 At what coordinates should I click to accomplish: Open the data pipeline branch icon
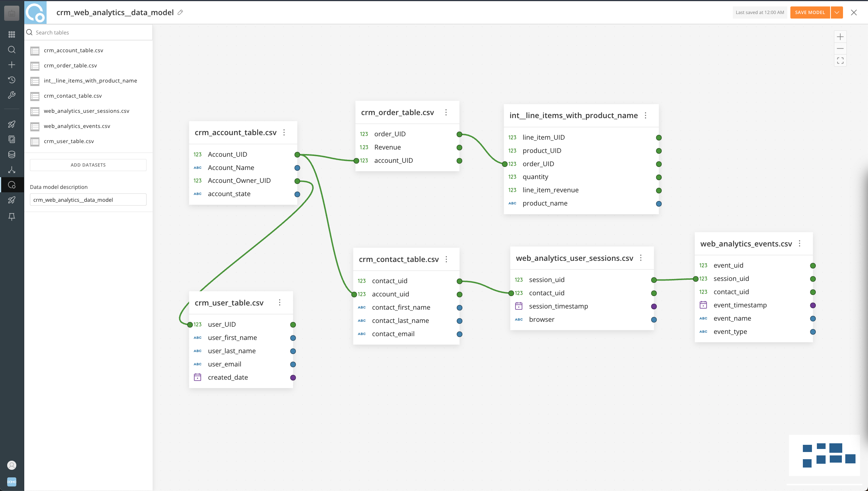[x=12, y=170]
